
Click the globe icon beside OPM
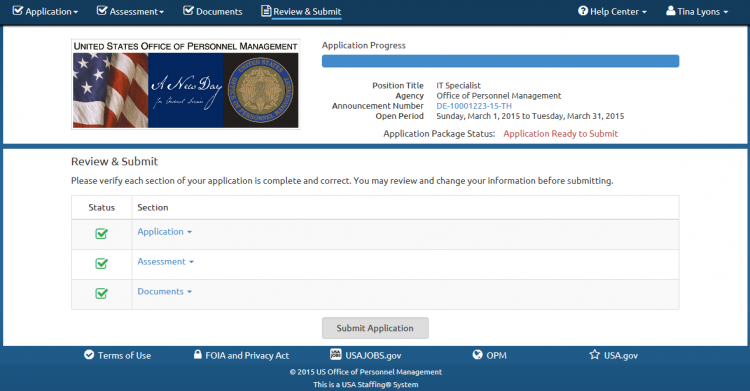coord(477,355)
